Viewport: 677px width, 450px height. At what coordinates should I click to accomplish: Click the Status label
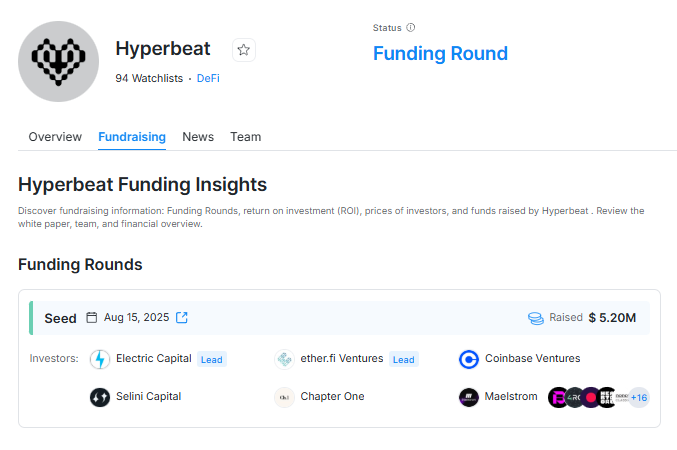(387, 28)
